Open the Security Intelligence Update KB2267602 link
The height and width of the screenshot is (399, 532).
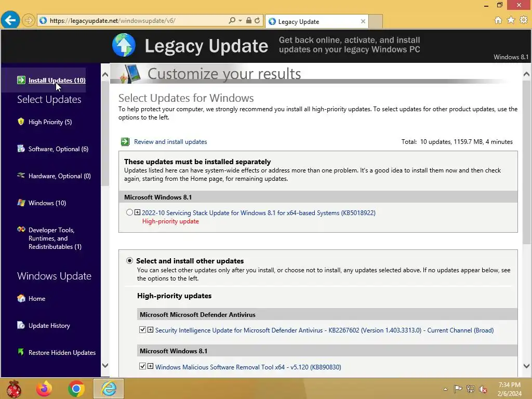[324, 330]
